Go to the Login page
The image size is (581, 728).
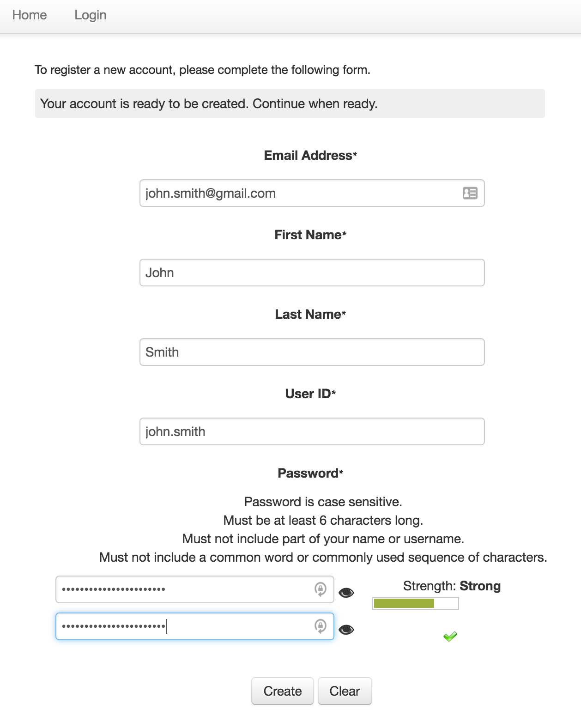(x=91, y=15)
